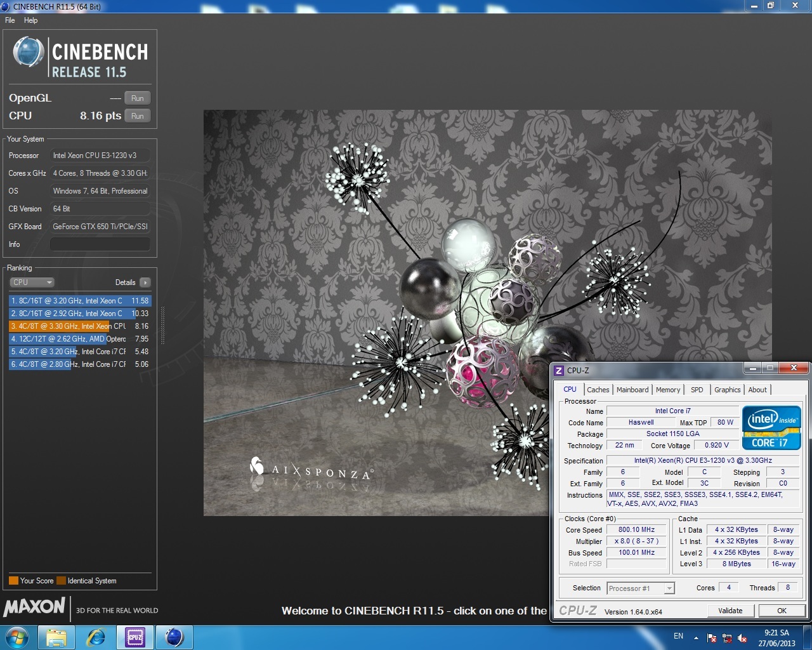Viewport: 812px width, 650px height.
Task: Click the Core Speed value 800.10 MHz
Action: [636, 529]
